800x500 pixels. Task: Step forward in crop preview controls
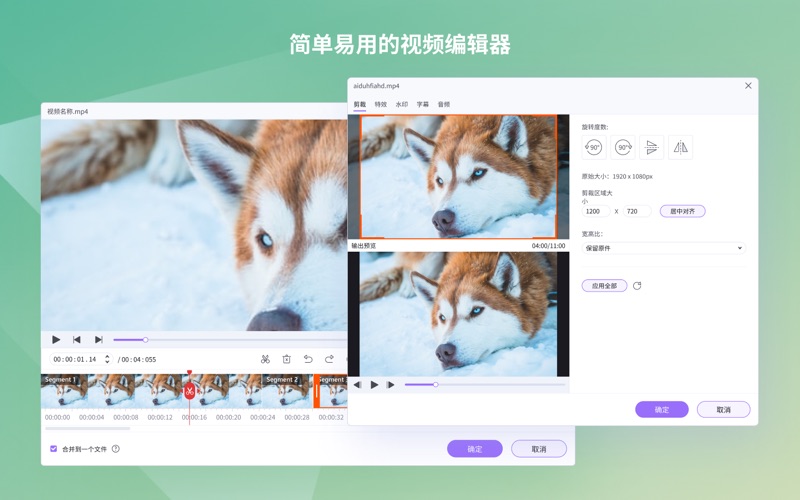pos(391,385)
